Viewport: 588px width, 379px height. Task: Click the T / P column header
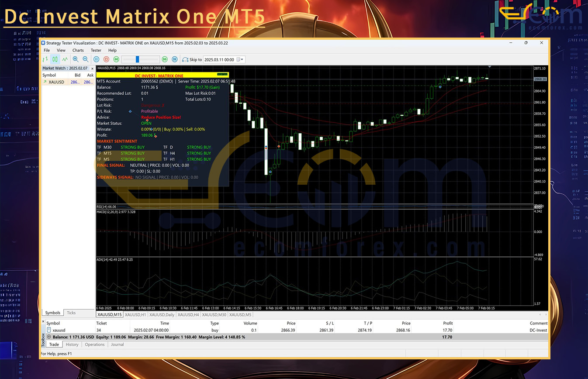368,324
